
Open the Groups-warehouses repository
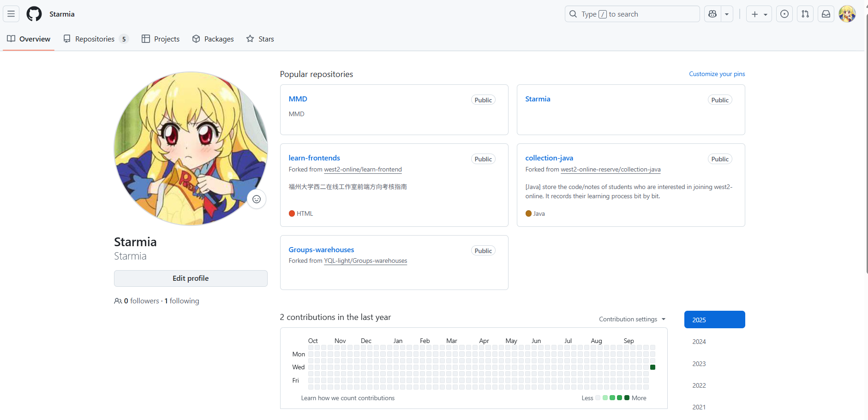point(321,250)
